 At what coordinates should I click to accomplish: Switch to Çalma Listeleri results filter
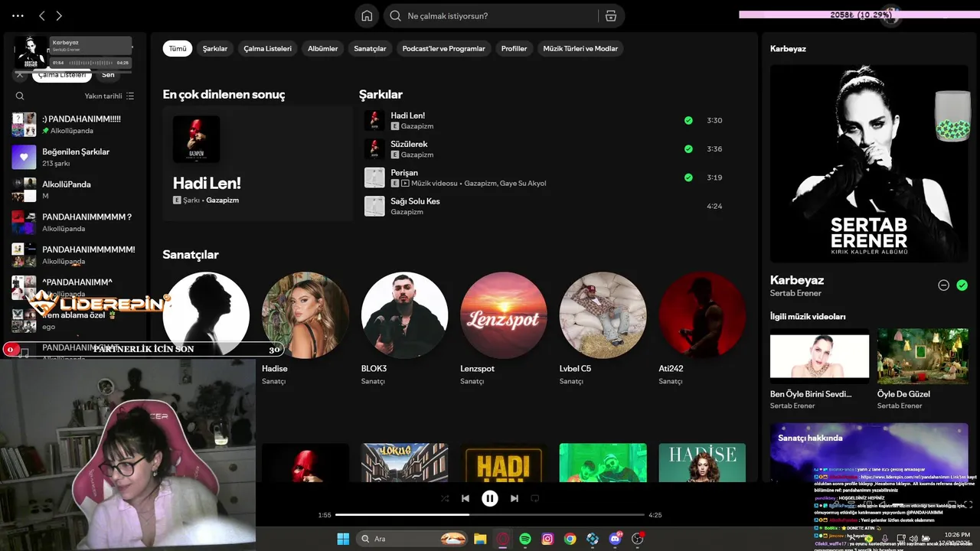(268, 48)
